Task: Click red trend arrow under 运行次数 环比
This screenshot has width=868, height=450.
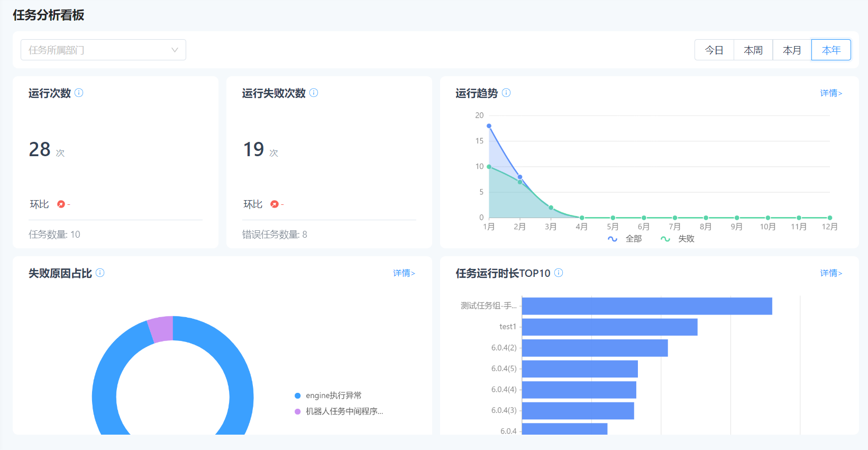Action: pyautogui.click(x=61, y=204)
